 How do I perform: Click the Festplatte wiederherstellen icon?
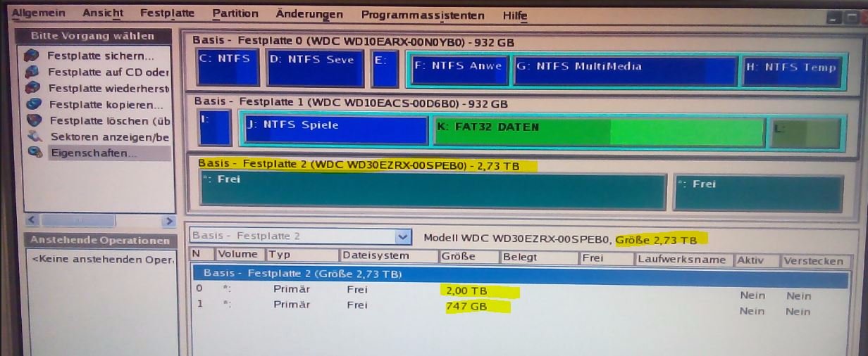[32, 88]
